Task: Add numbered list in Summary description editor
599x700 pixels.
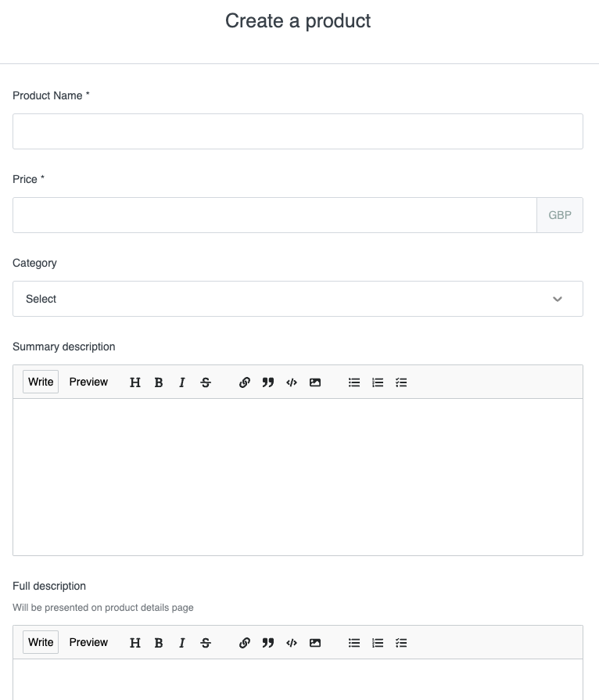Action: tap(378, 382)
